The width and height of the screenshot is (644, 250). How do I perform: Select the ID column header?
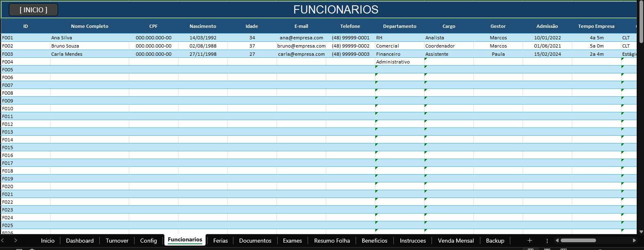(25, 26)
